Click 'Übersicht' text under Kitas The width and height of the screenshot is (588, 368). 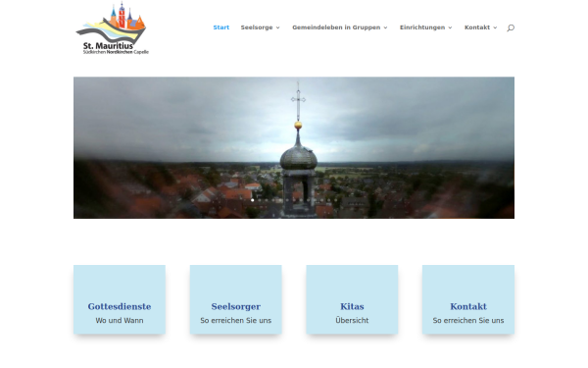[352, 320]
